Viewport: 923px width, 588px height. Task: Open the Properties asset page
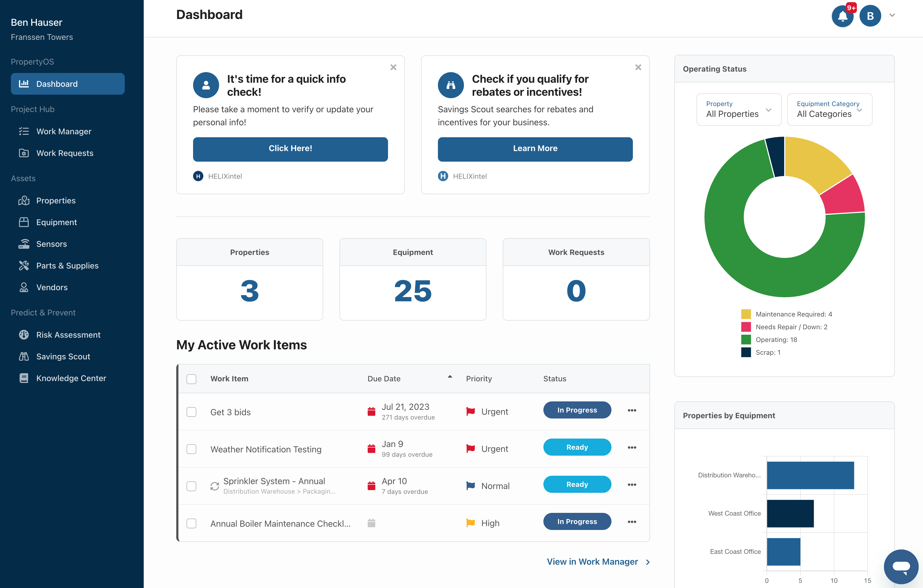pyautogui.click(x=56, y=200)
